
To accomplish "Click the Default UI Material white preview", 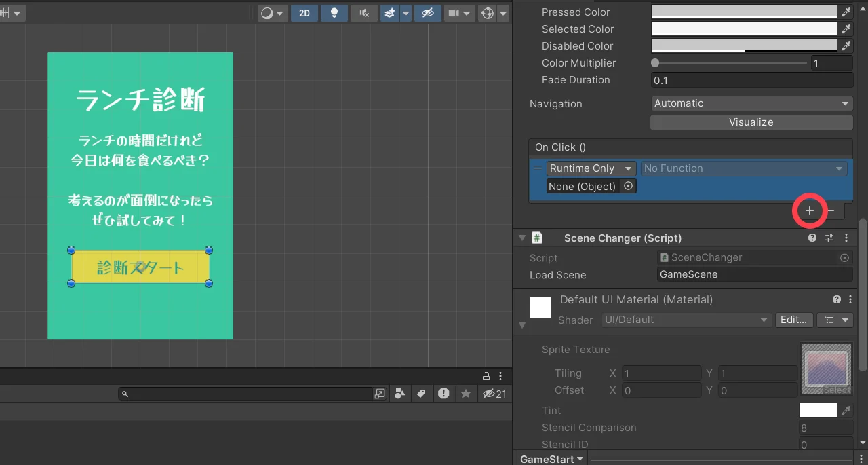I will 540,308.
